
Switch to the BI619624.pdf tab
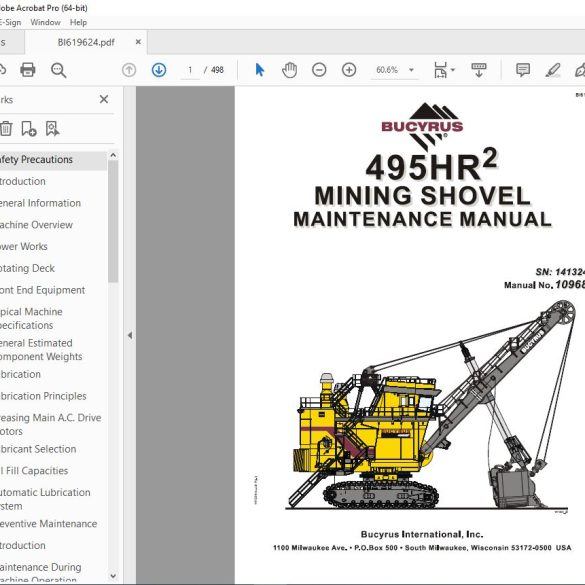(86, 42)
